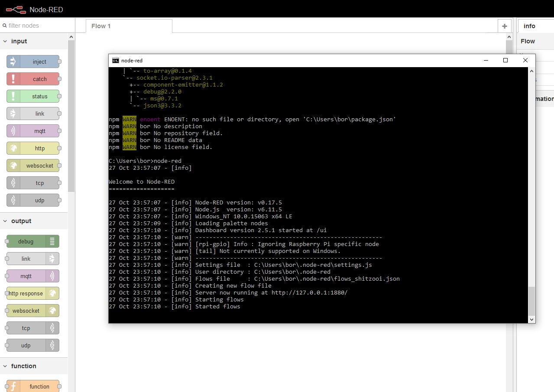Click the filter nodes search field

[x=37, y=26]
